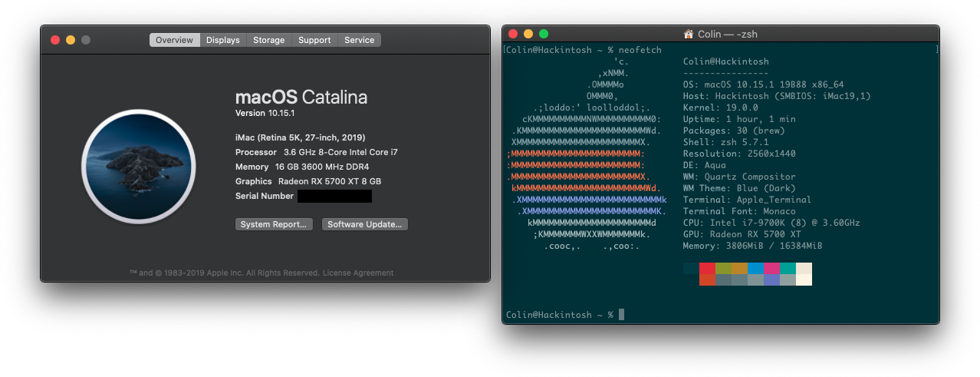The height and width of the screenshot is (377, 980).
Task: Click the mustard yellow swatch in palette
Action: click(739, 268)
